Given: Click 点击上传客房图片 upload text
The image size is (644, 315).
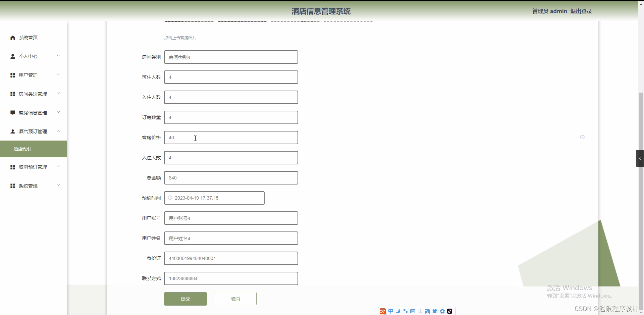Looking at the screenshot, I should click(x=180, y=38).
